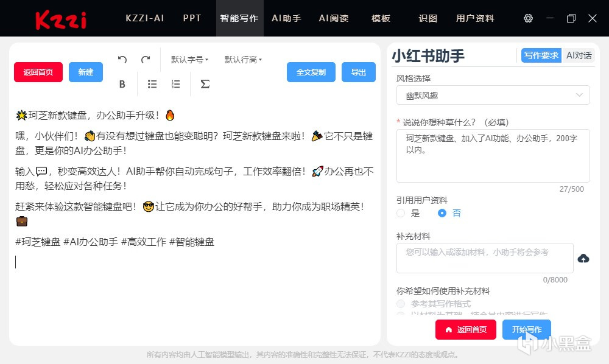Switch to 写作要求 tab
Screen dimensions: 609x364
pos(541,55)
